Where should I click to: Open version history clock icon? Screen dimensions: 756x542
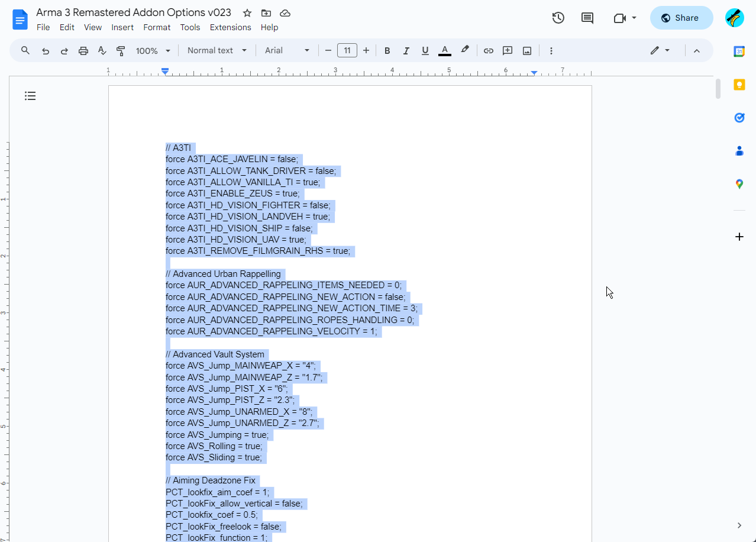tap(558, 18)
